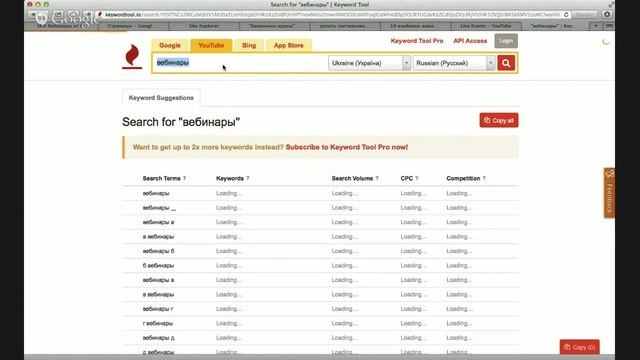This screenshot has width=640, height=360.
Task: Sort by Search Volume column header
Action: (x=352, y=178)
